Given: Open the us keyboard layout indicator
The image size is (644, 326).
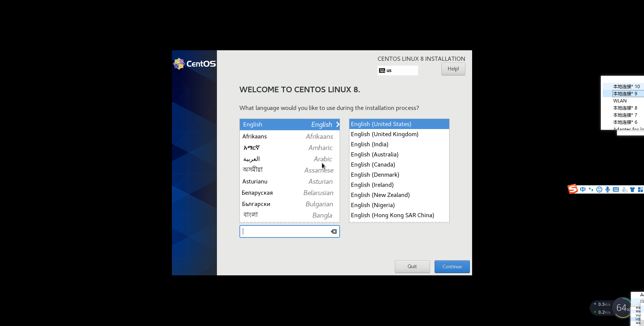Looking at the screenshot, I should tap(397, 71).
